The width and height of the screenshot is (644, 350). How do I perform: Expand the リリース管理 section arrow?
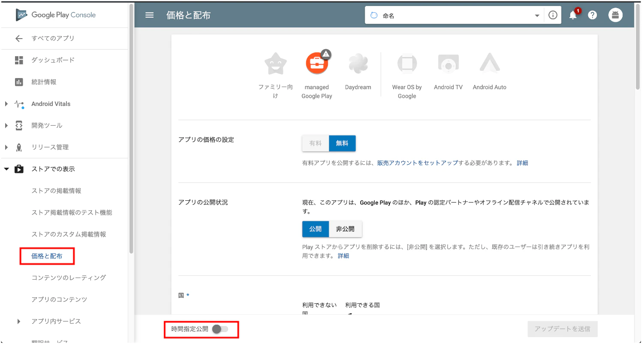6,148
